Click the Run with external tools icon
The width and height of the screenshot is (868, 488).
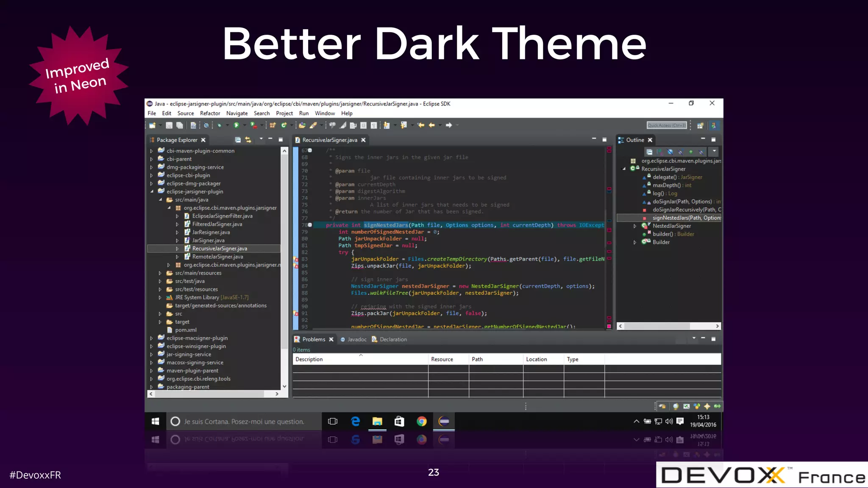(253, 125)
